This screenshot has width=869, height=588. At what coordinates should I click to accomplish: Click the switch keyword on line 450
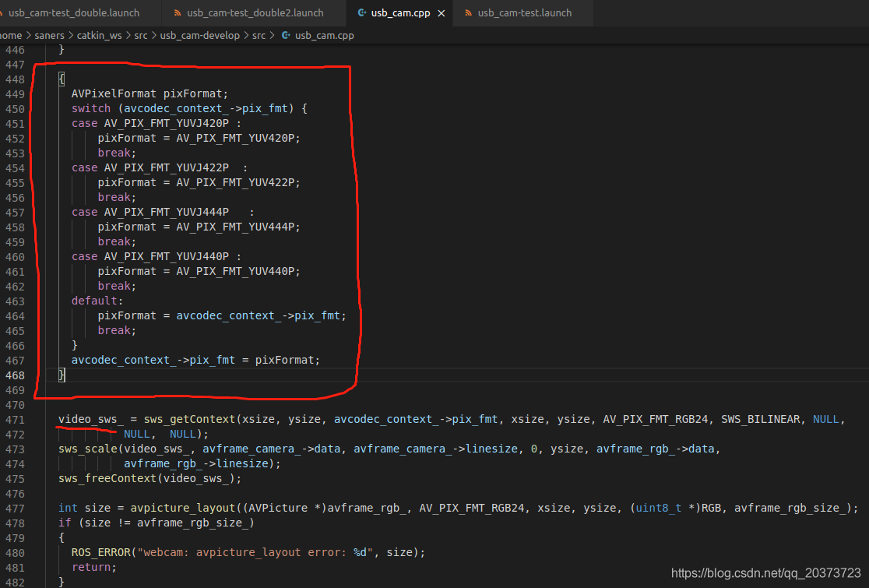tap(91, 108)
